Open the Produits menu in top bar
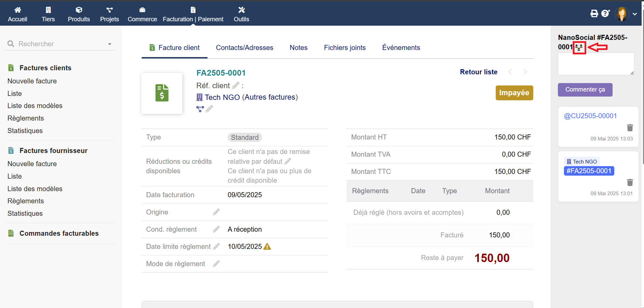This screenshot has width=644, height=308. point(79,14)
